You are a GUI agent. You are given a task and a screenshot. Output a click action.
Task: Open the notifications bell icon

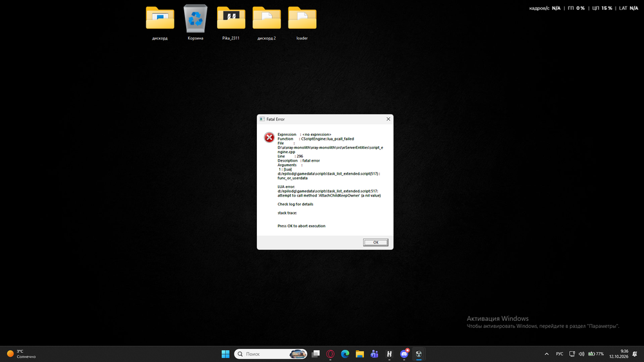[x=635, y=354]
